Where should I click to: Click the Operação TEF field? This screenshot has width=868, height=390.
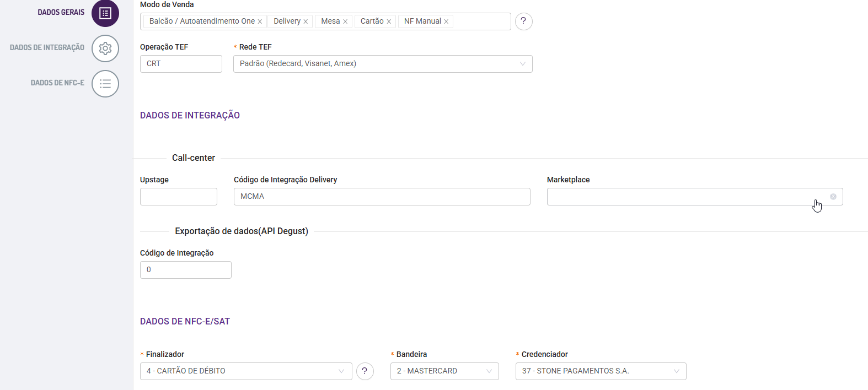(x=181, y=64)
